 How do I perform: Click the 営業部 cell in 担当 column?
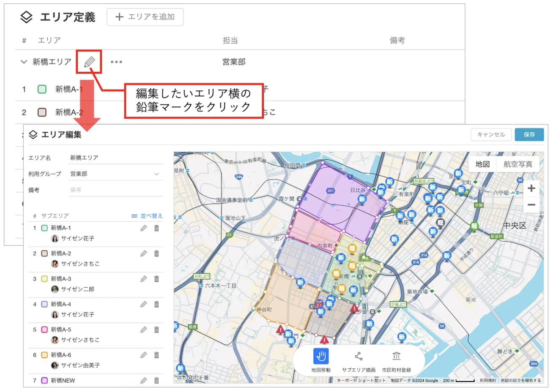[x=234, y=62]
